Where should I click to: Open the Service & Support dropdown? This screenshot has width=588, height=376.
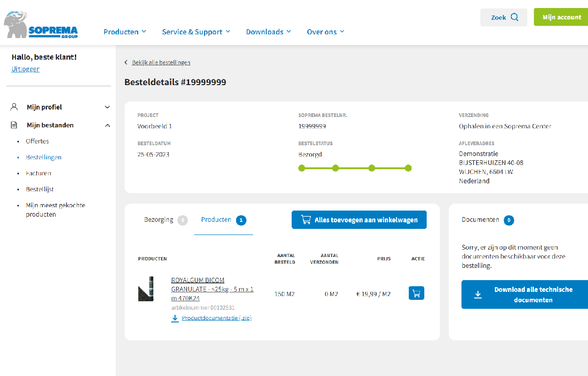(x=196, y=31)
